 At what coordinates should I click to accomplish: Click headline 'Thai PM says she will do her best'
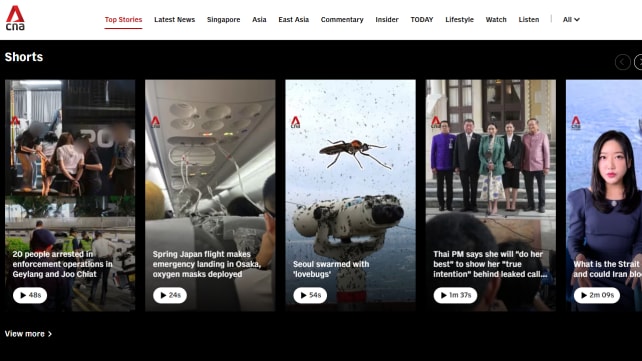tap(490, 264)
